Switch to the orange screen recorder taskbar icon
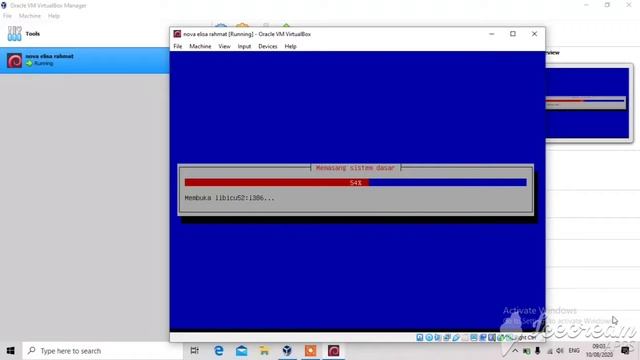Viewport: 640px width, 360px height. [310, 351]
